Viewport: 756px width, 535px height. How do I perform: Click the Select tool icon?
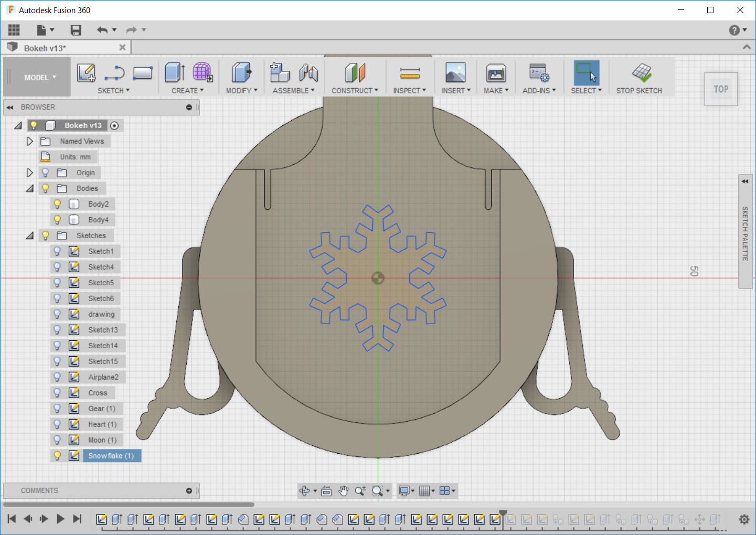tap(587, 72)
